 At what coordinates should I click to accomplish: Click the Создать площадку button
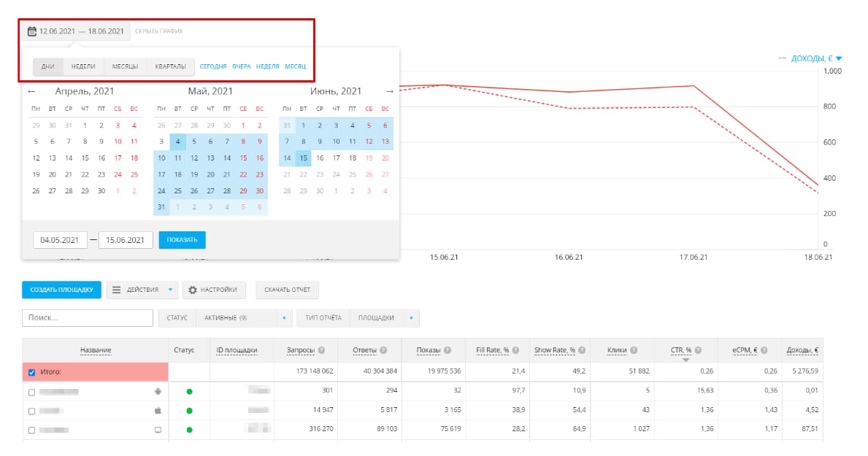tap(61, 290)
